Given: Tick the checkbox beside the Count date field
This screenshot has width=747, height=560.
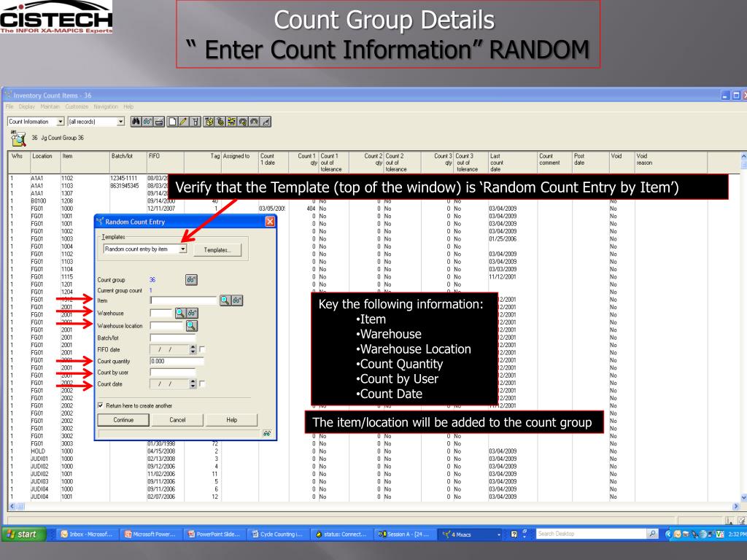Looking at the screenshot, I should click(202, 384).
